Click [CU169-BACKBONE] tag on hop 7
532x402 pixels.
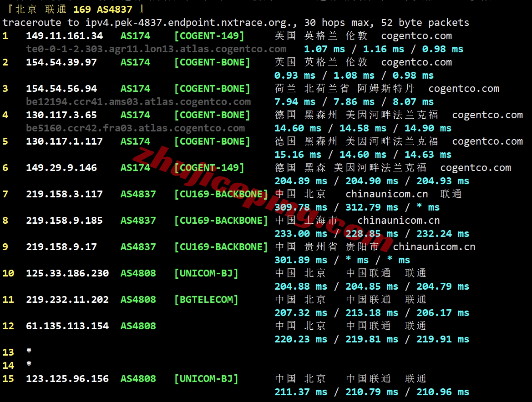(221, 194)
